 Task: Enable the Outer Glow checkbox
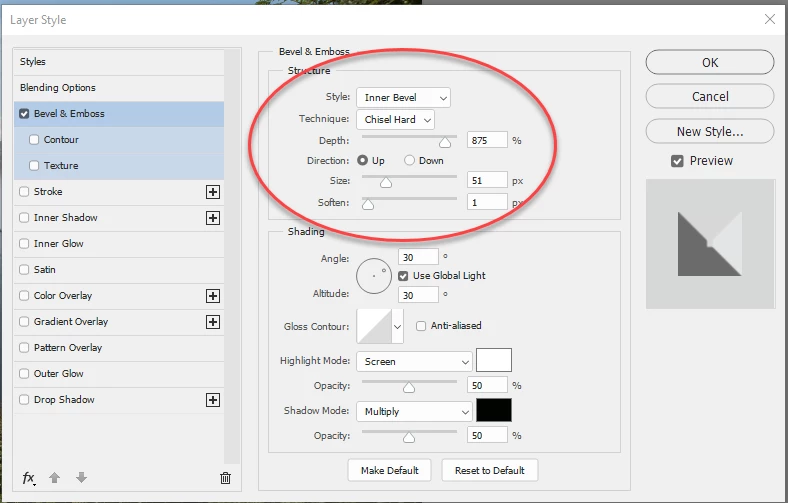pos(24,373)
